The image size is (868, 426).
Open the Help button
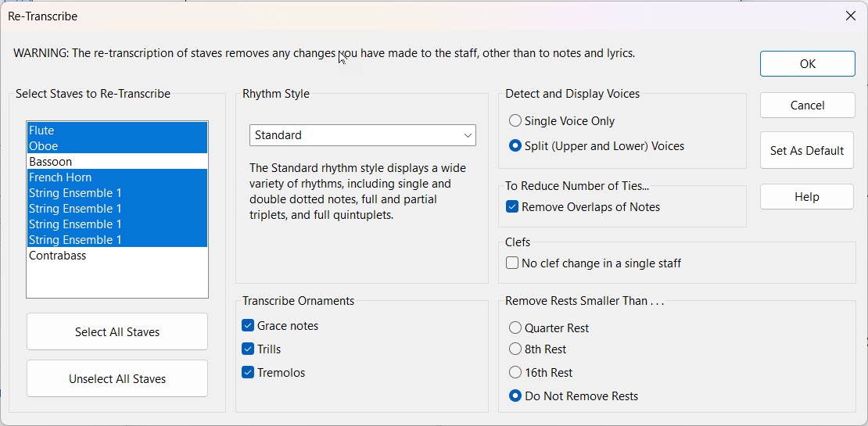point(807,196)
